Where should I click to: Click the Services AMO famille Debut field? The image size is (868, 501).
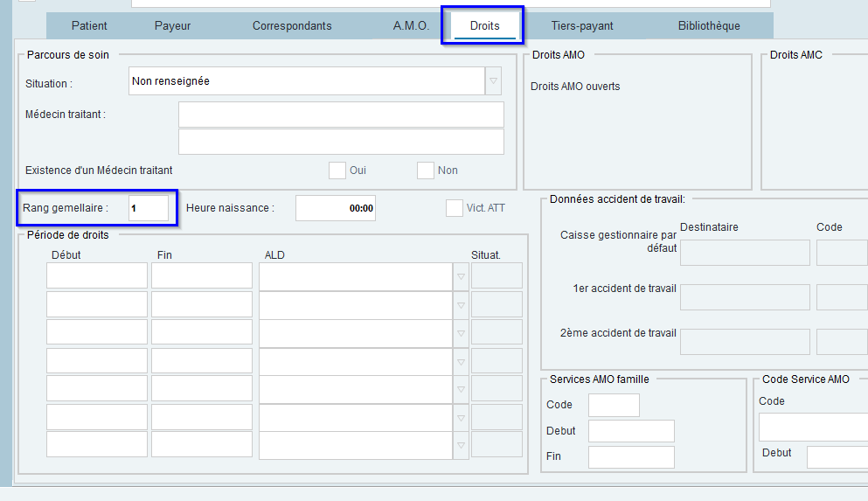631,431
